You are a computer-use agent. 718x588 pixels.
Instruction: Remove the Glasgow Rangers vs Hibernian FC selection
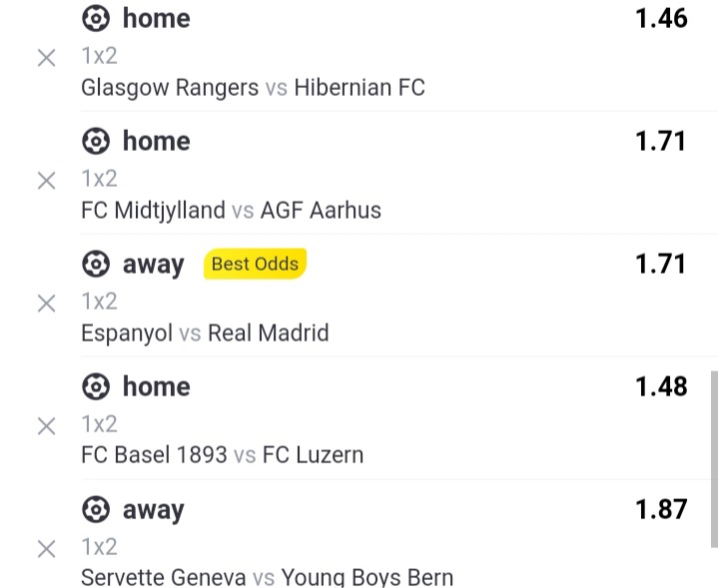pyautogui.click(x=46, y=58)
